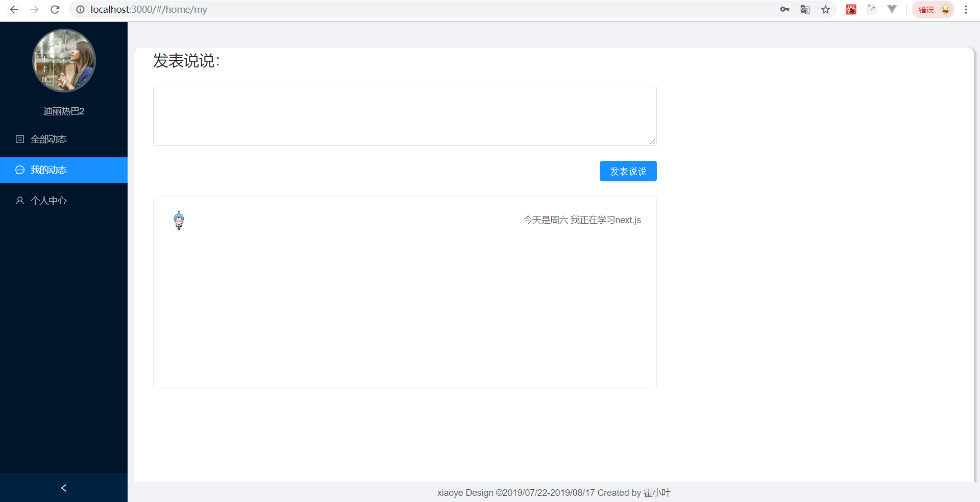Click the blue 发表说说 button
The width and height of the screenshot is (980, 502).
(x=628, y=171)
